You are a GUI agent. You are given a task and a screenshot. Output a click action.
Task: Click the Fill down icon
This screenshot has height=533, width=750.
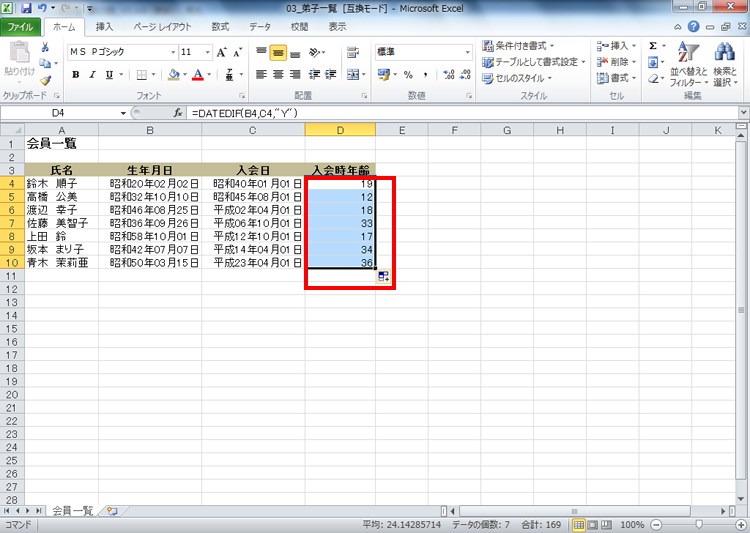point(653,62)
